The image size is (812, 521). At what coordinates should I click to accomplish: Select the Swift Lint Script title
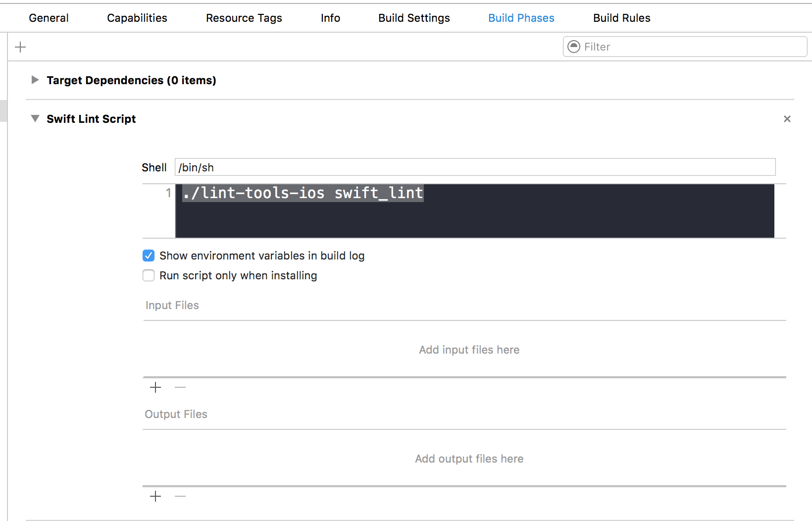point(91,119)
